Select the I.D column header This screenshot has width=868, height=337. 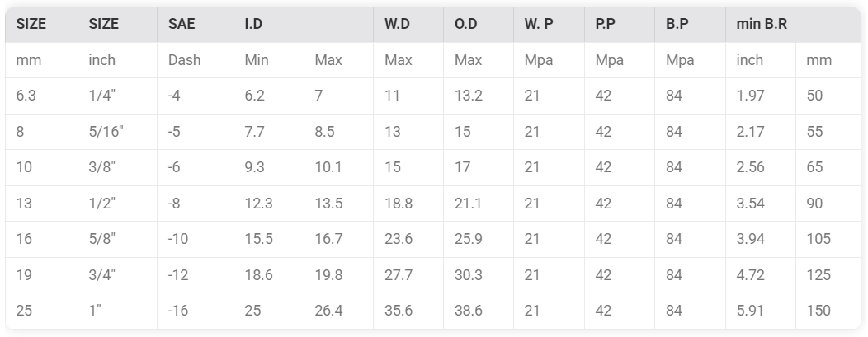coord(304,25)
